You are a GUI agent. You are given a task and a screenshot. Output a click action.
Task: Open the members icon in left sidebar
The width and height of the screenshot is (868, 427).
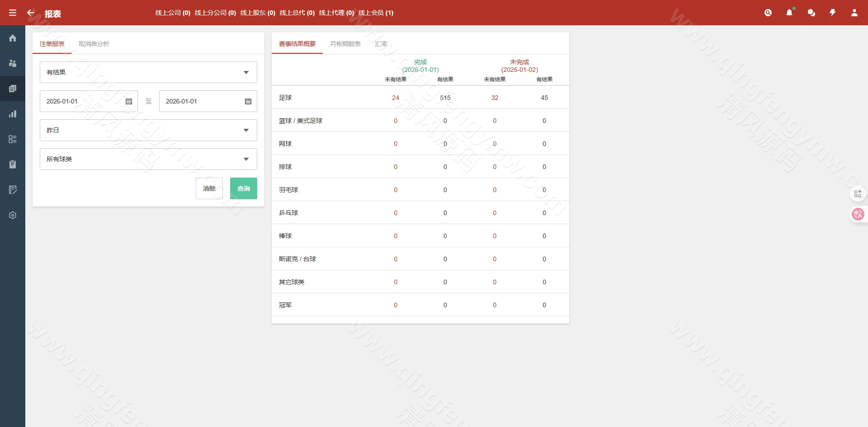13,63
